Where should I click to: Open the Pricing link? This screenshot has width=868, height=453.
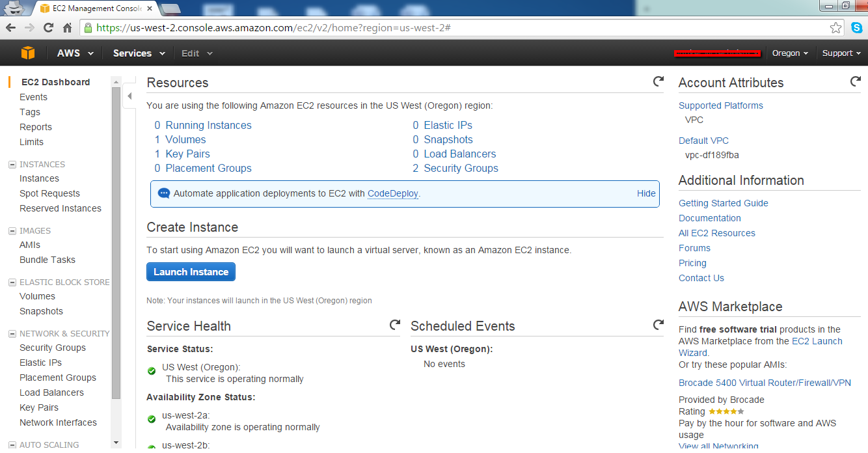click(x=692, y=263)
